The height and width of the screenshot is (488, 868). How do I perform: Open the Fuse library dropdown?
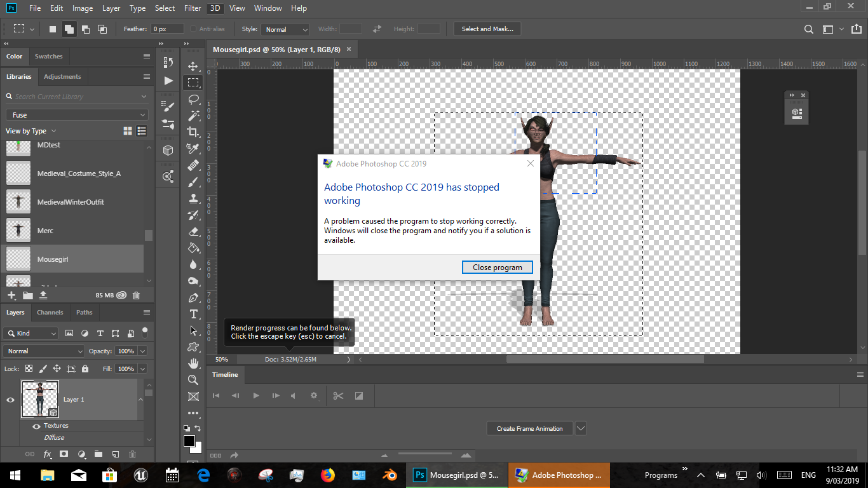point(77,115)
